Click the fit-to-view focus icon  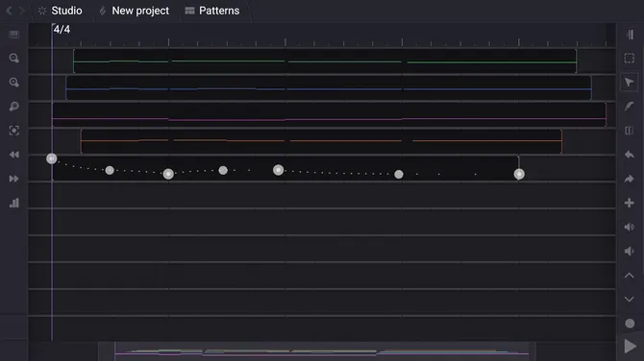point(14,131)
